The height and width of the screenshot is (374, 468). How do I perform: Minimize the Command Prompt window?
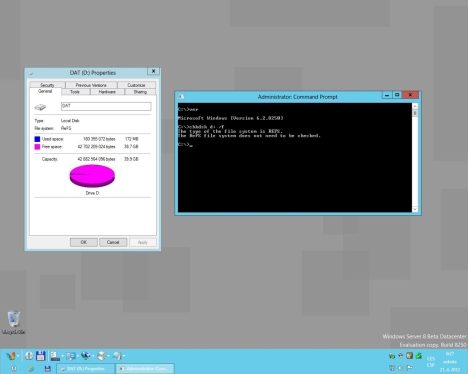pos(387,95)
